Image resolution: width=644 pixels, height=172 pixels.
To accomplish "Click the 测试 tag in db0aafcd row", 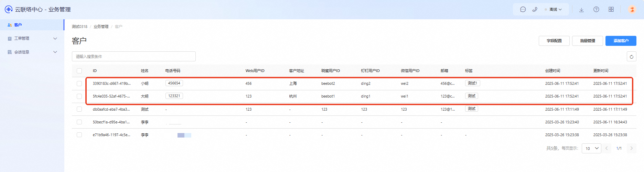I will pos(471,109).
